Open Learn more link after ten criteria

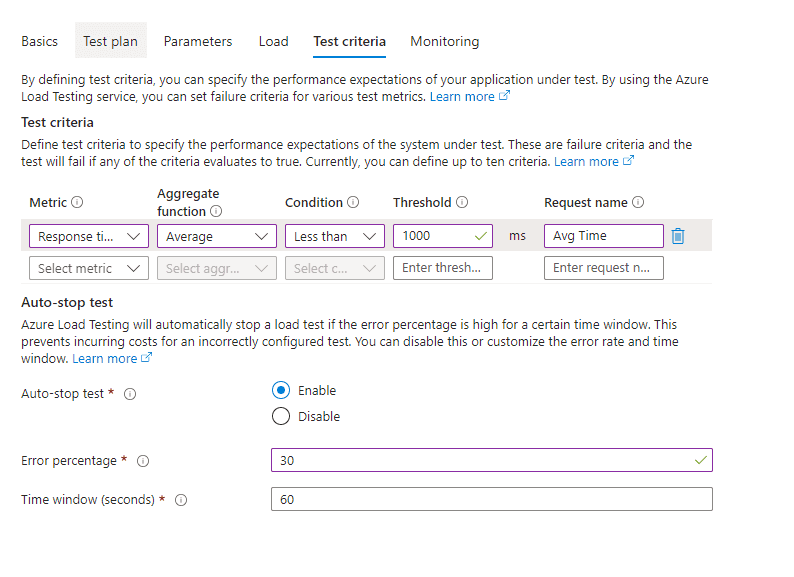(x=593, y=161)
